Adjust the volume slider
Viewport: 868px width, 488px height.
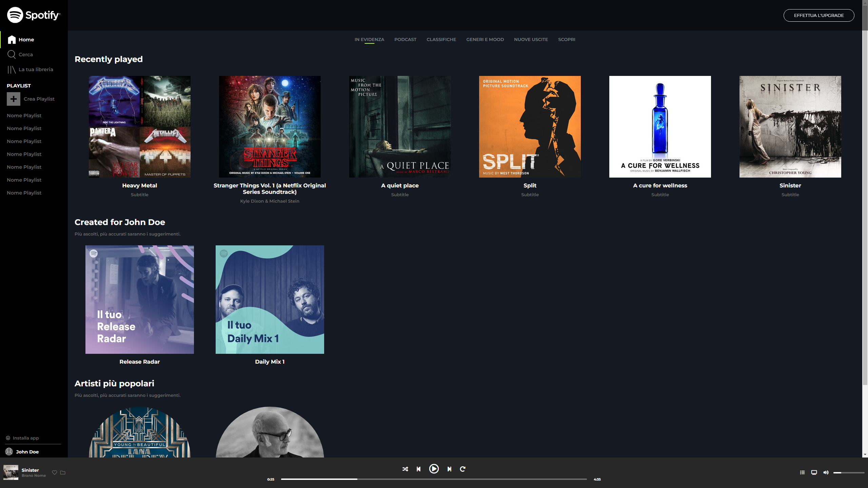(x=849, y=472)
